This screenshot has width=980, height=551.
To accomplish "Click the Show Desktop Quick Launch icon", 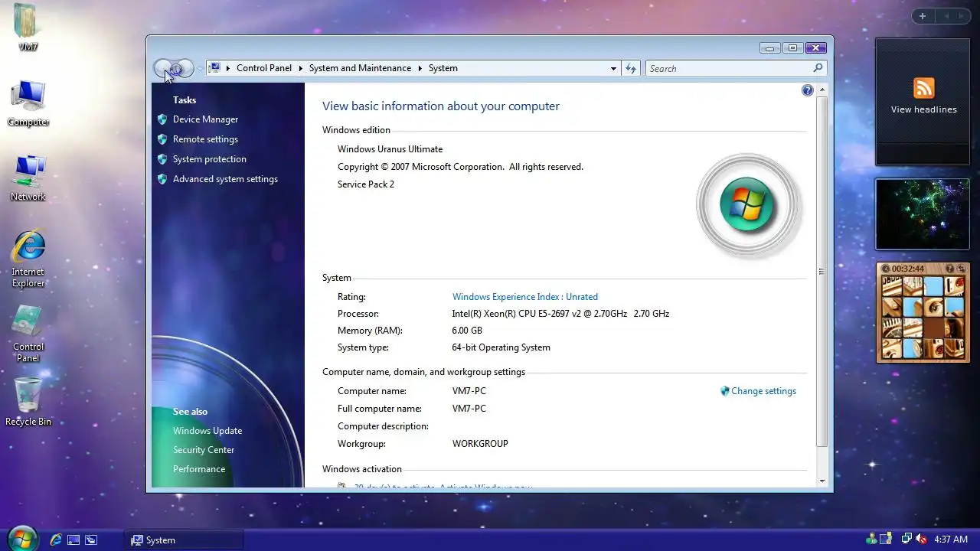I will coord(73,540).
